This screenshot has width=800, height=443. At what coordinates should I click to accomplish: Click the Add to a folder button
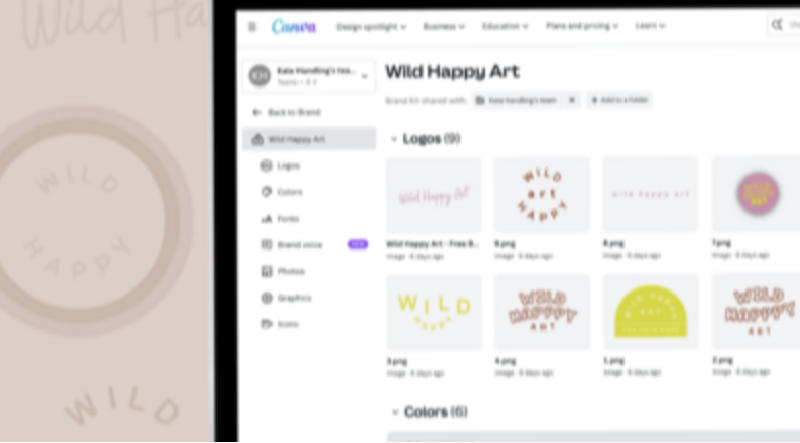pos(619,100)
